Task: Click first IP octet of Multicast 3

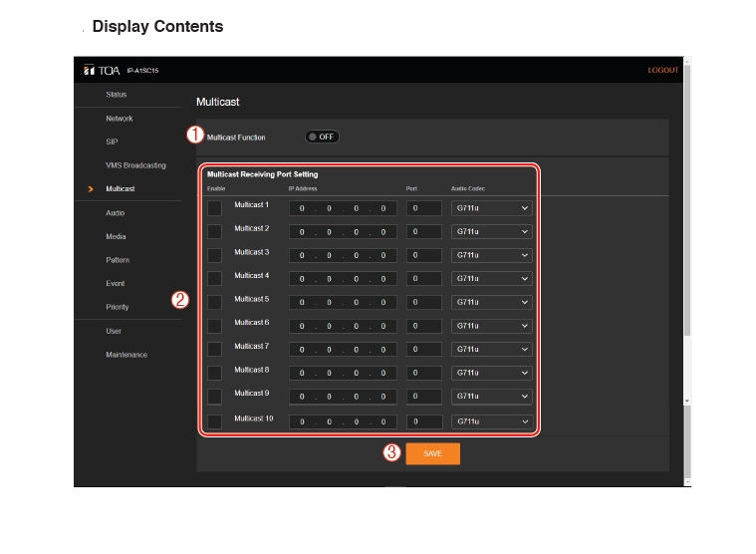Action: (302, 256)
